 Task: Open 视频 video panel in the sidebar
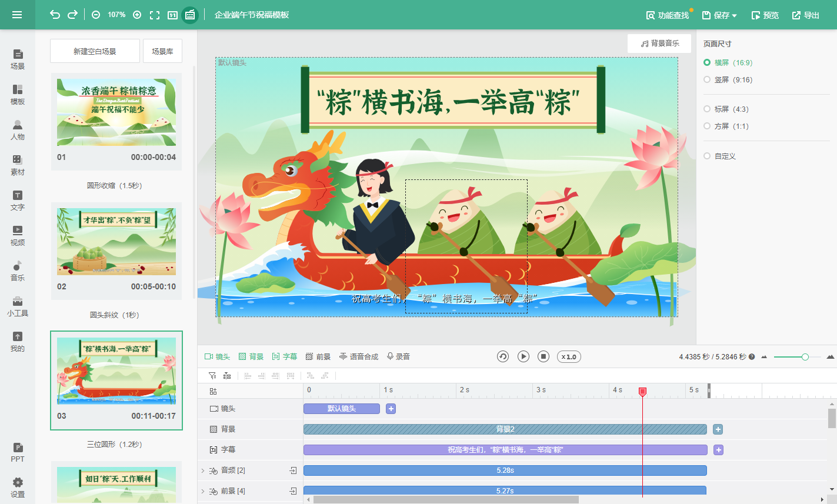tap(18, 236)
